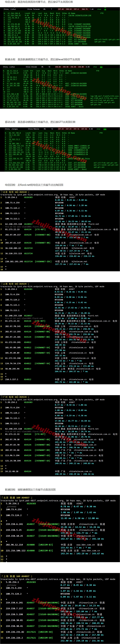Click PTR "ae0.cr2-lon32.ip4.gtt.net"
The width and height of the screenshot is (120, 644).
pos(107,39)
